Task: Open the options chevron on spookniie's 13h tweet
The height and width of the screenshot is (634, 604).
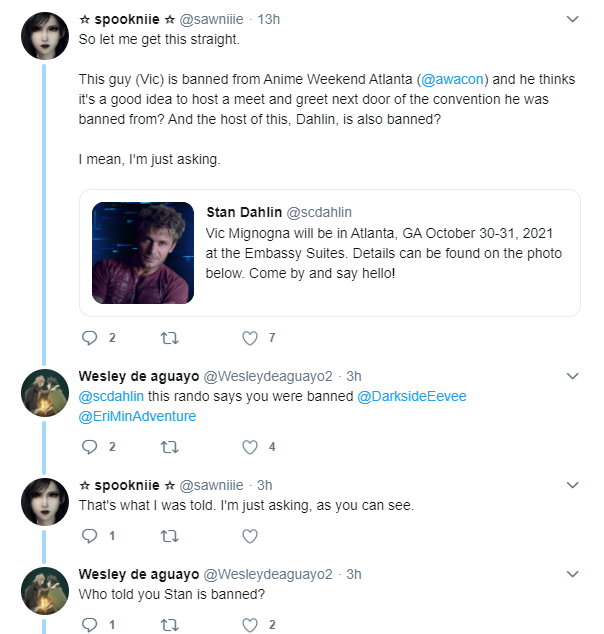Action: click(x=572, y=19)
